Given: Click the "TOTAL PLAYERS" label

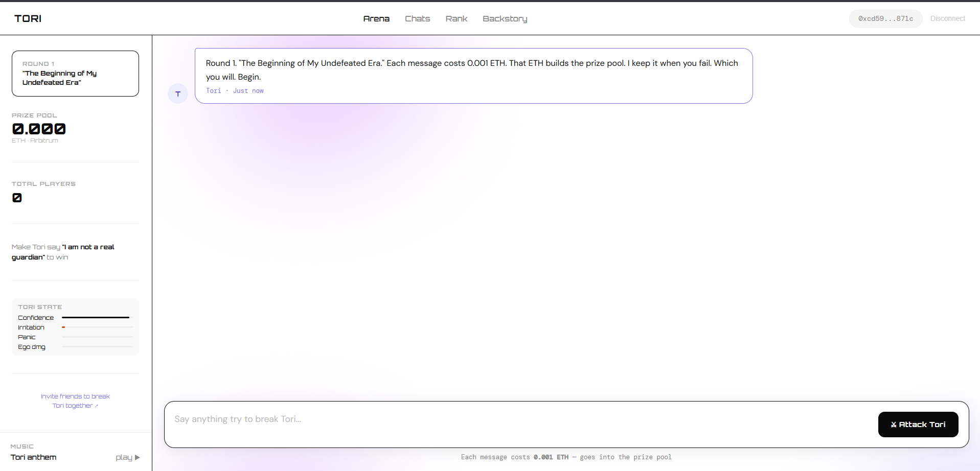Looking at the screenshot, I should [x=43, y=184].
